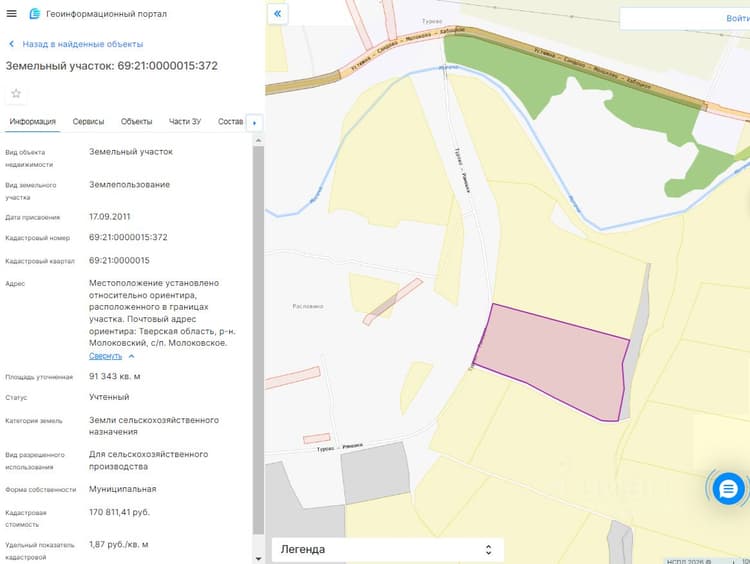Open the Сервисы tab

[x=88, y=122]
